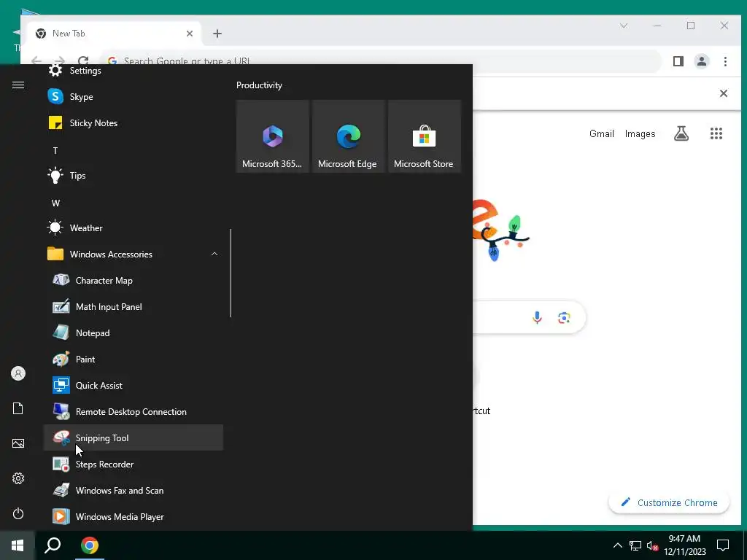747x560 pixels.
Task: Open the Google apps grid
Action: (x=716, y=134)
